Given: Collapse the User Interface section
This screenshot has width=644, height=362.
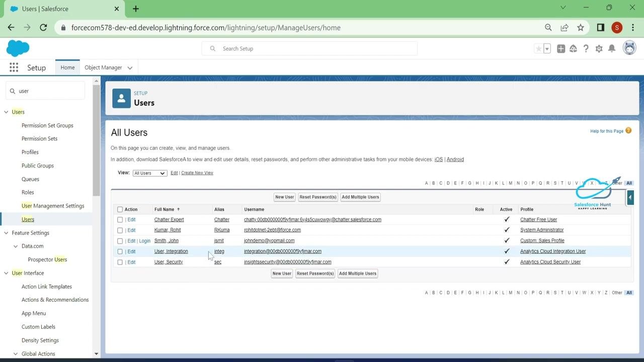Looking at the screenshot, I should coord(6,273).
